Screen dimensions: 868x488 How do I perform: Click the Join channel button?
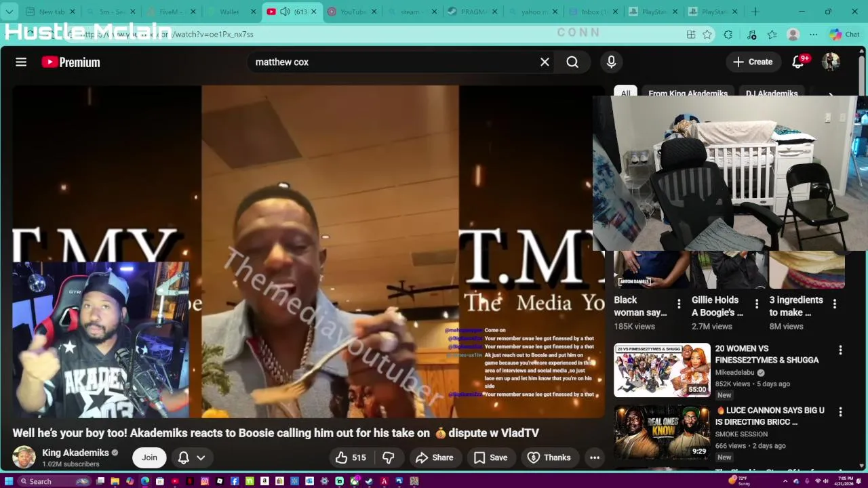point(149,457)
